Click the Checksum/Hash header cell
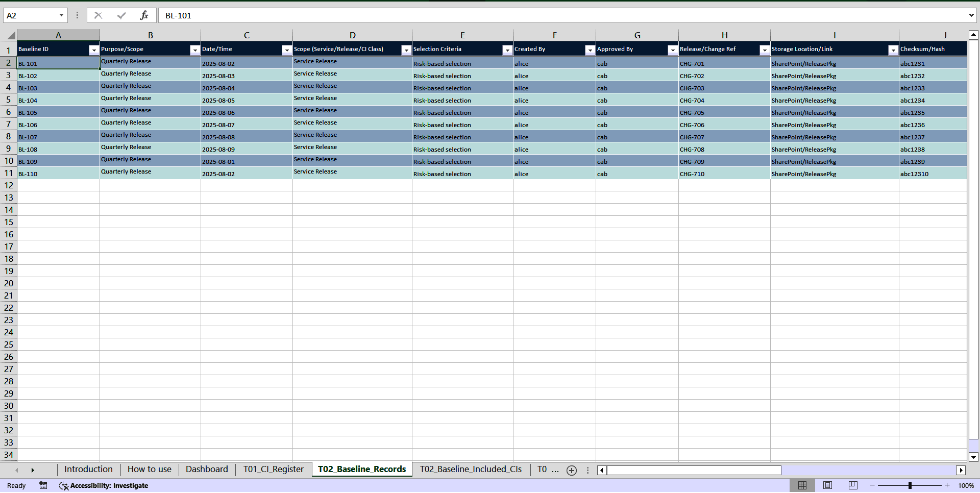 (933, 49)
